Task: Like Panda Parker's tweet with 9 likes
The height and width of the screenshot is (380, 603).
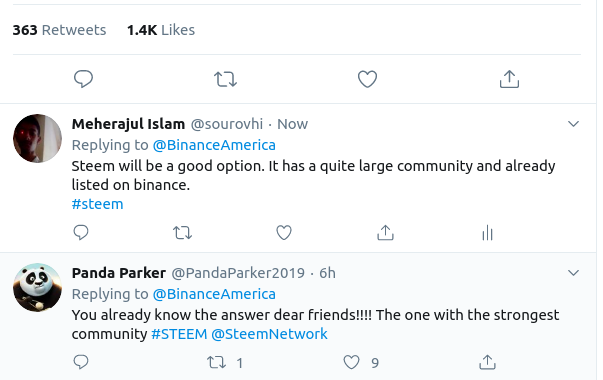Action: pos(351,362)
